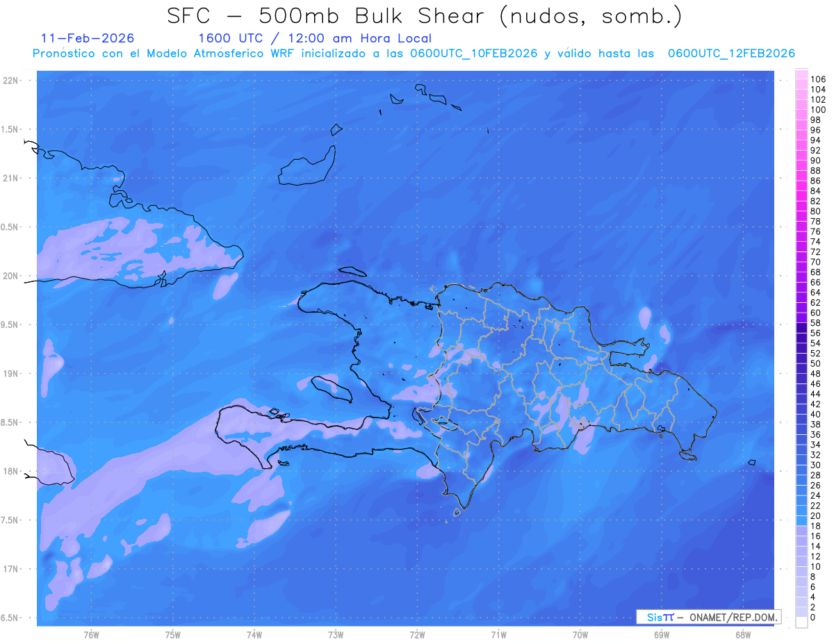Viewport: 834px width, 644px height.
Task: Click the '18N' latitude label
Action: point(12,472)
